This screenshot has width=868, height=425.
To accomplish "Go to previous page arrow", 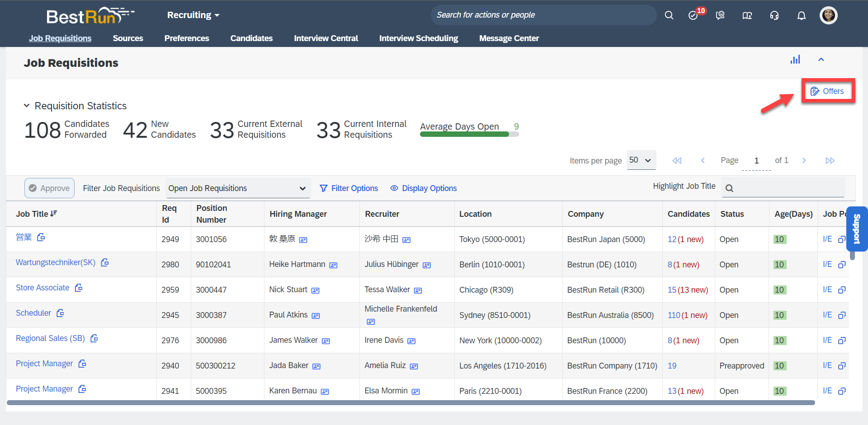I will pos(703,160).
